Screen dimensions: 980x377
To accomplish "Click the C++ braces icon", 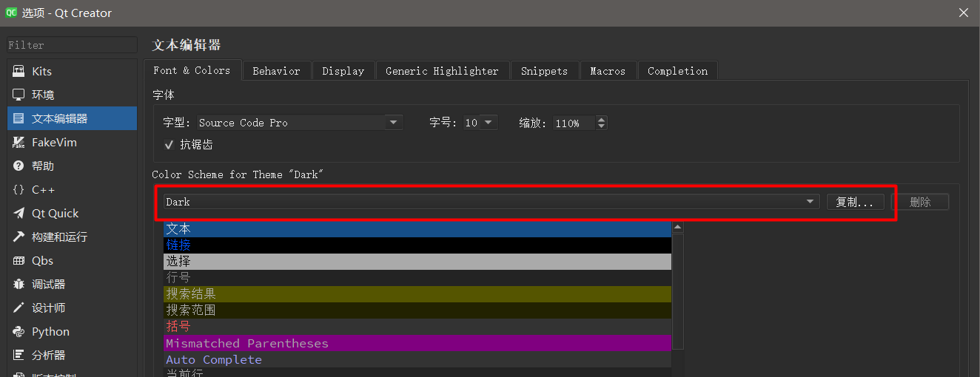I will coord(19,190).
